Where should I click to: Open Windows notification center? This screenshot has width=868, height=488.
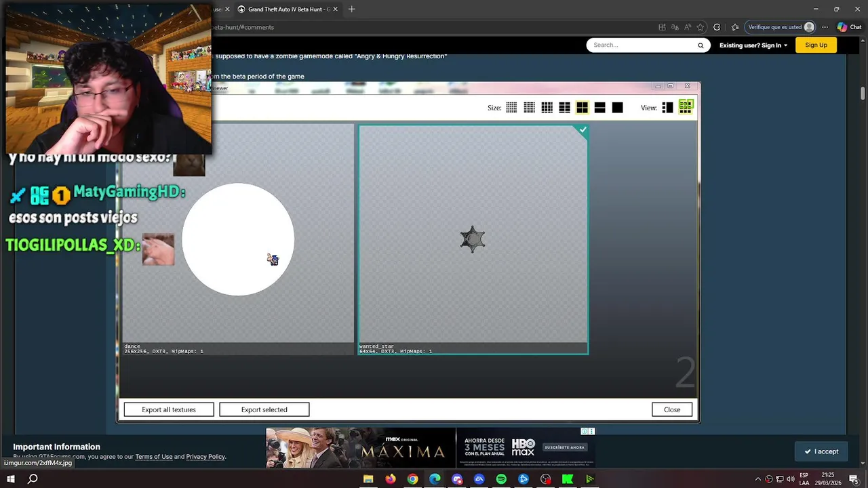[x=854, y=479]
